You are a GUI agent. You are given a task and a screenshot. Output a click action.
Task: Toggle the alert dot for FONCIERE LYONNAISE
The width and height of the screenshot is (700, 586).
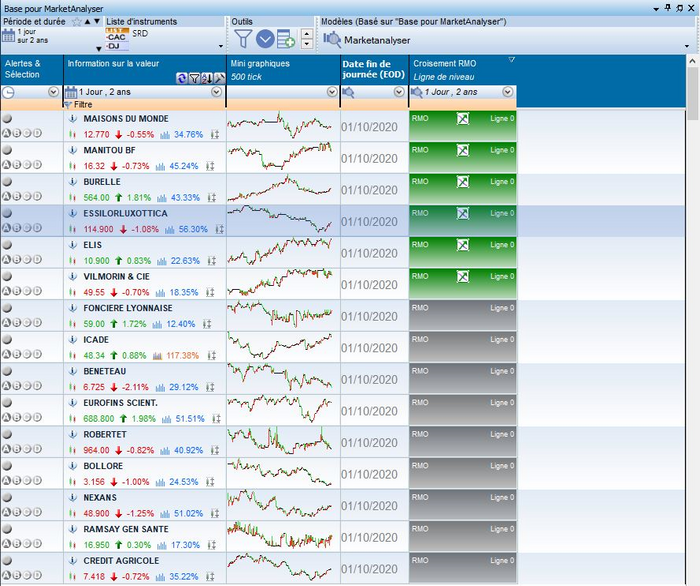7,308
